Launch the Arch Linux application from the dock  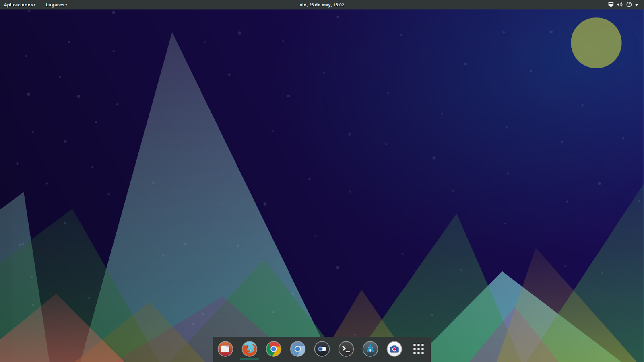370,349
